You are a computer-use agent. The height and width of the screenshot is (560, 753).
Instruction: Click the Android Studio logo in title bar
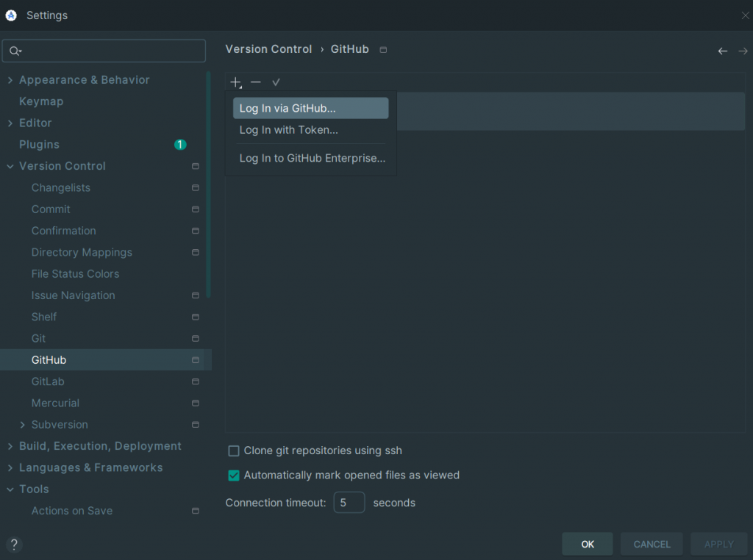pos(11,15)
